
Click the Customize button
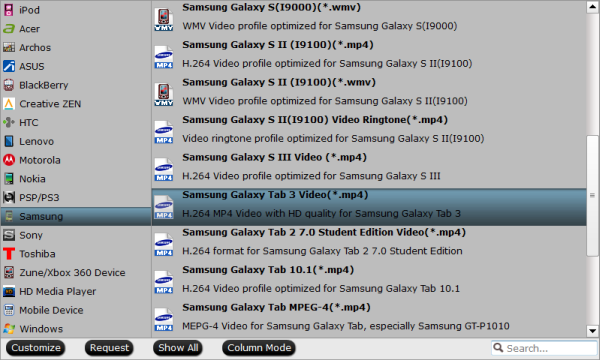click(36, 348)
